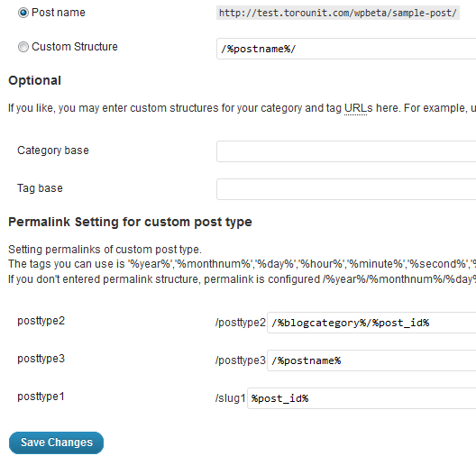476x465 pixels.
Task: Focus the posttype3 permalink field with /%postname%
Action: pos(371,360)
